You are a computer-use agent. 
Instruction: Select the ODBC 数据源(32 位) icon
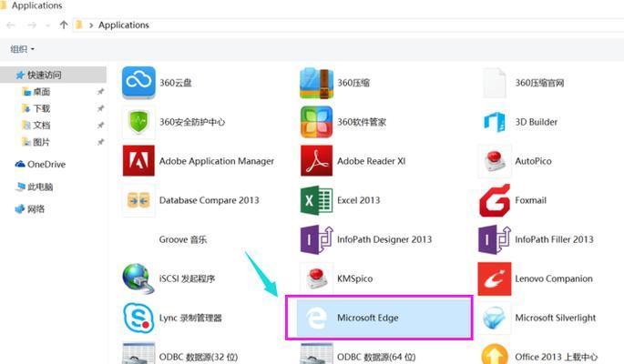[x=138, y=354]
